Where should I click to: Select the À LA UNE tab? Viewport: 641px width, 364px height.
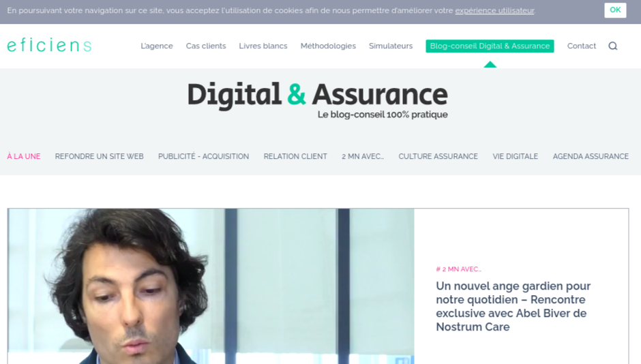(x=24, y=157)
